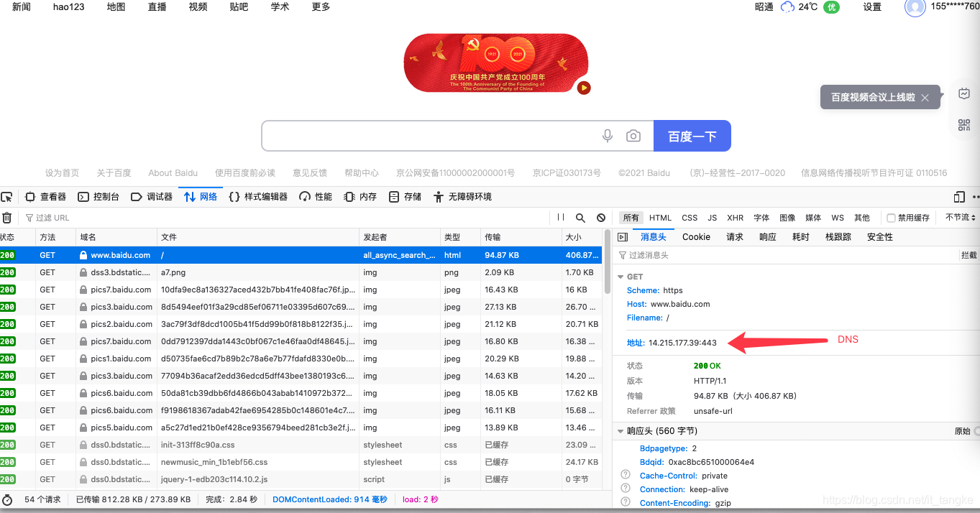Screen dimensions: 980x513
Task: Toggle the XHR filter button
Action: tap(735, 218)
